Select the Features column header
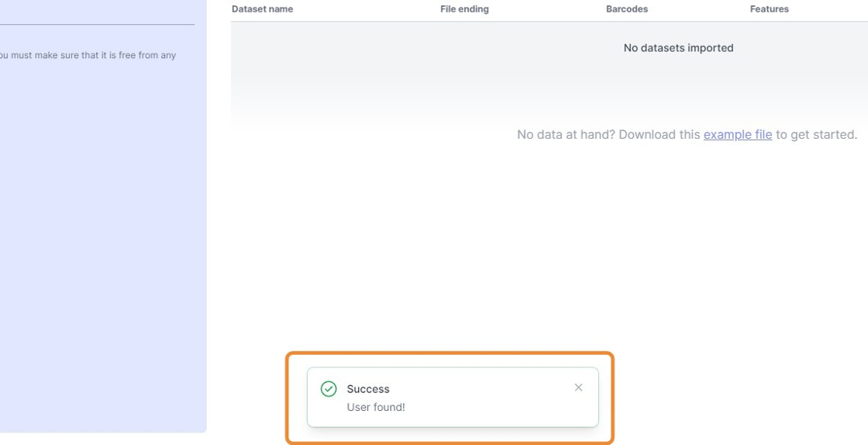The width and height of the screenshot is (868, 445). 769,9
